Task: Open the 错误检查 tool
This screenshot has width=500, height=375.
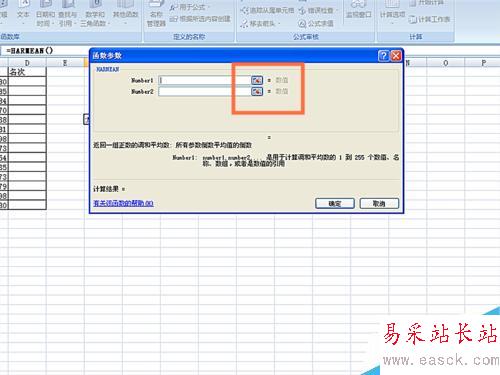Action: click(318, 10)
